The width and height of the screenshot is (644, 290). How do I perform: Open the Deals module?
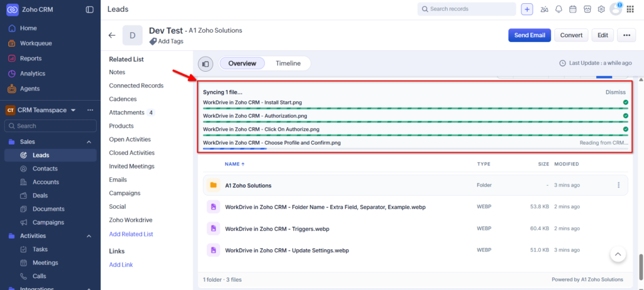[x=40, y=196]
